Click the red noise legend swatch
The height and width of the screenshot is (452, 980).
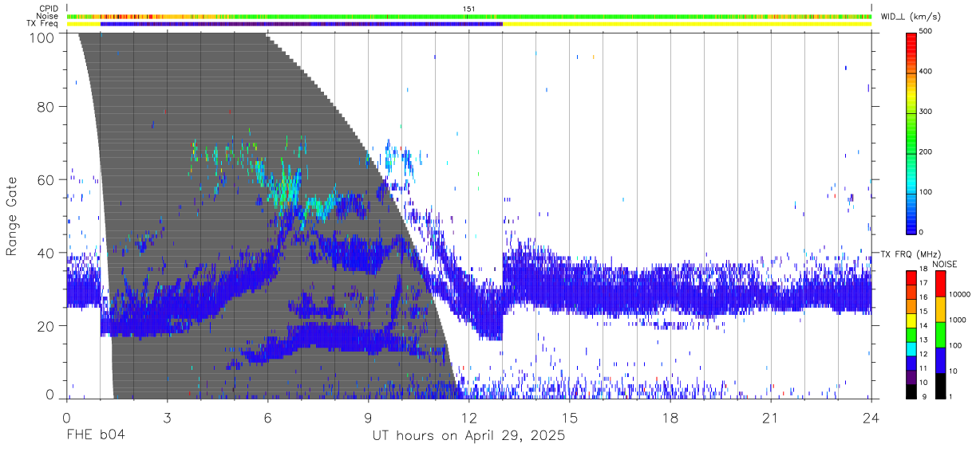coord(939,283)
